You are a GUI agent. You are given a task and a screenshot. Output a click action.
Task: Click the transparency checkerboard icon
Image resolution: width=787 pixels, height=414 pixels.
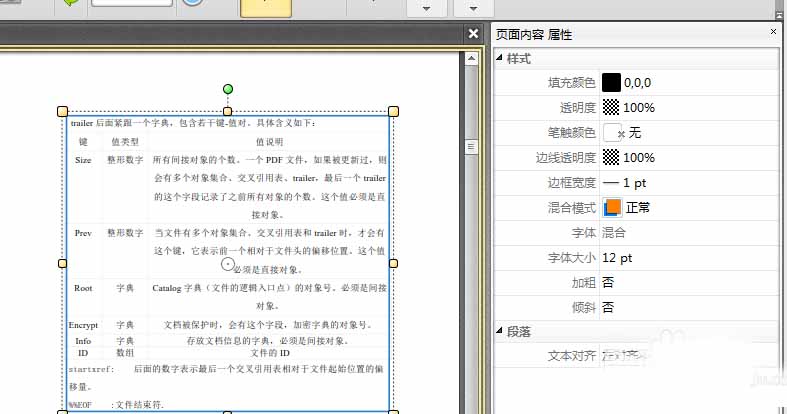[611, 107]
